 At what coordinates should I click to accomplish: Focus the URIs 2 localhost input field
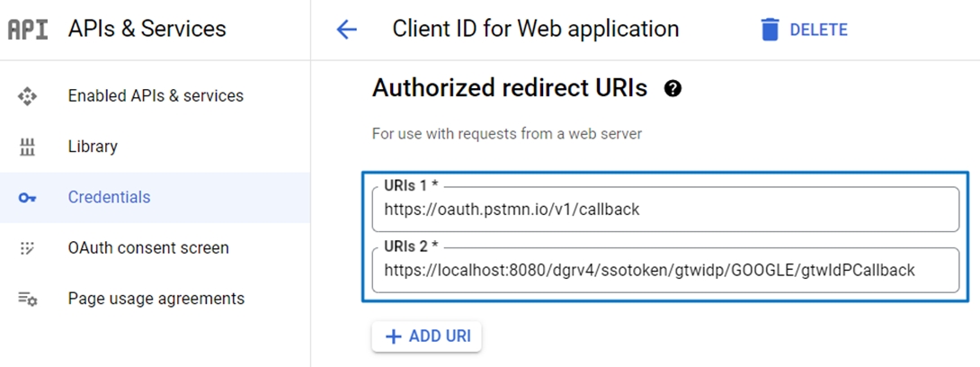coord(665,270)
